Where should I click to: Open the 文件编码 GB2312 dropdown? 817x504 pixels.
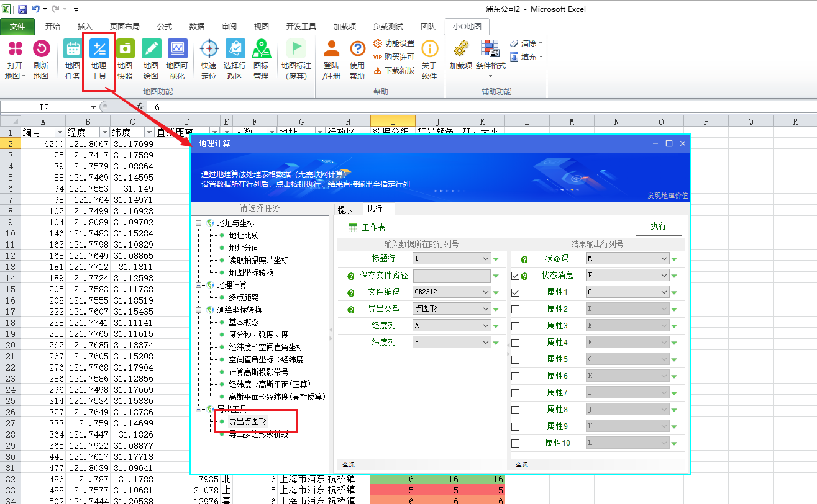coord(452,292)
